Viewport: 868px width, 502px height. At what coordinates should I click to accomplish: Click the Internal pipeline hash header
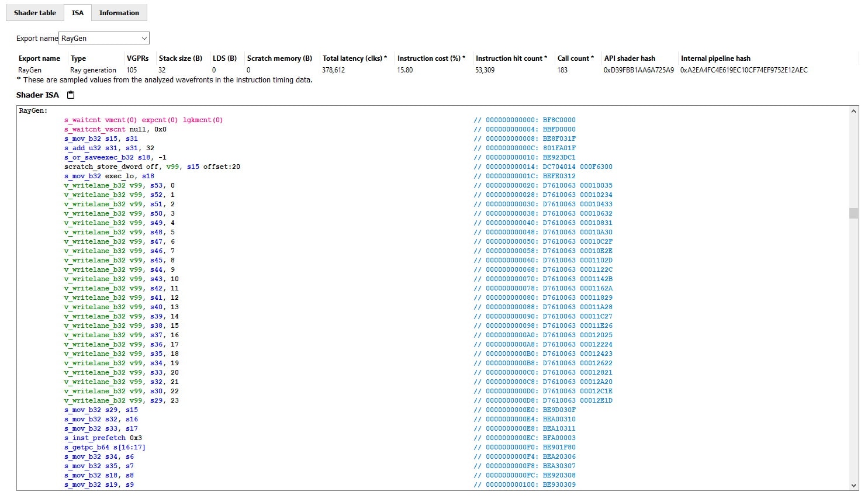pyautogui.click(x=715, y=58)
